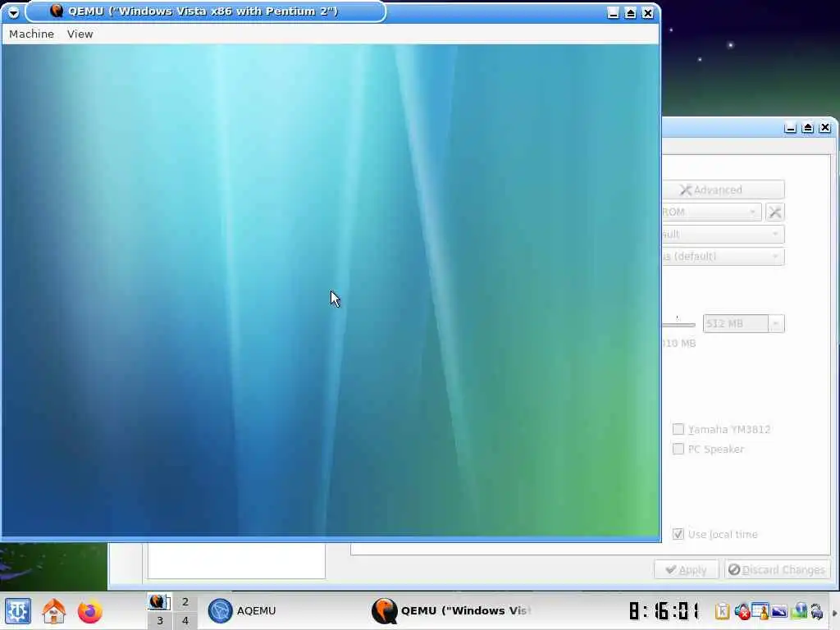Viewport: 840px width, 630px height.
Task: Click the network info tray icon
Action: point(799,610)
